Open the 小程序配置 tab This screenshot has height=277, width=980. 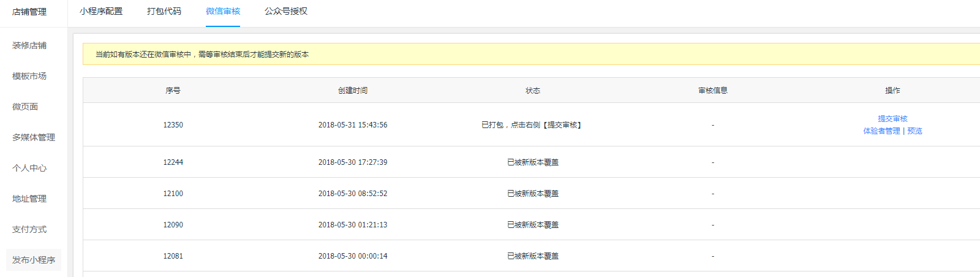[101, 11]
